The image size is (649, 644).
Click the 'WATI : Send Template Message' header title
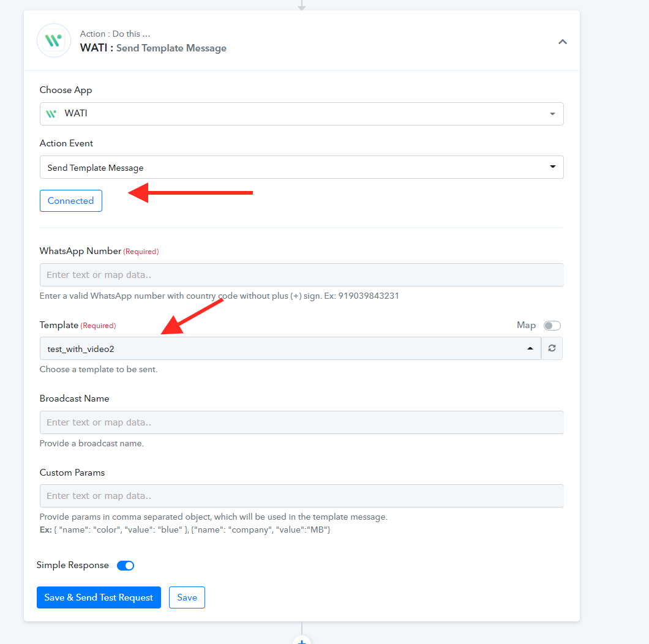click(153, 48)
